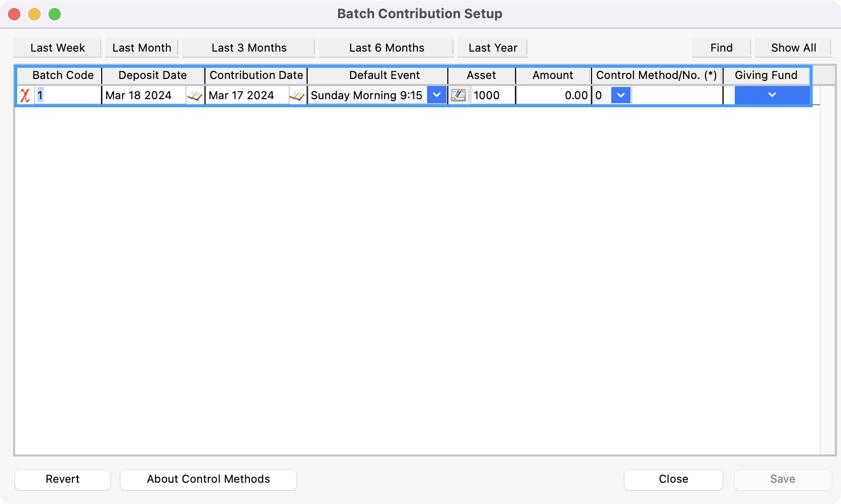Delete the batch row using red X icon

24,95
